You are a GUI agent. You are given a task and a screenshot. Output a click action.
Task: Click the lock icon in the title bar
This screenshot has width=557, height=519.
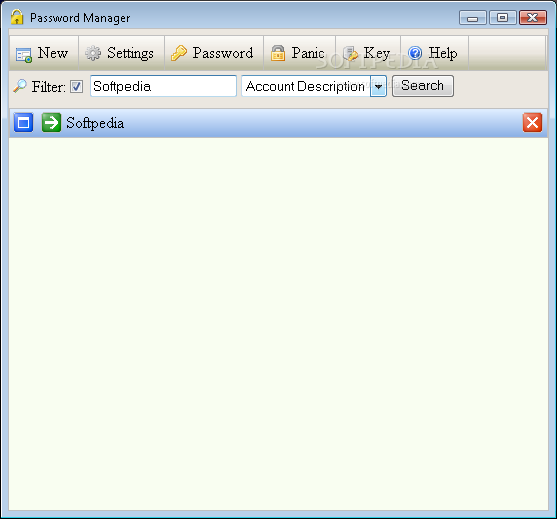tap(17, 17)
